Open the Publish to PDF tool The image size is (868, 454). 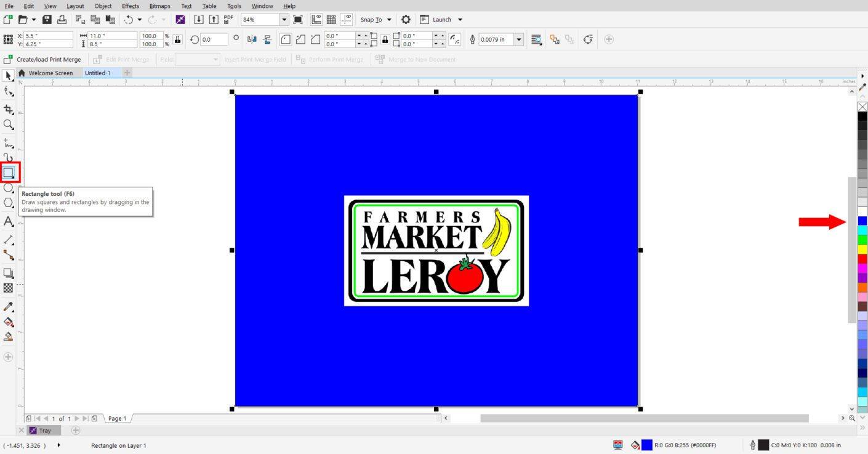[228, 19]
